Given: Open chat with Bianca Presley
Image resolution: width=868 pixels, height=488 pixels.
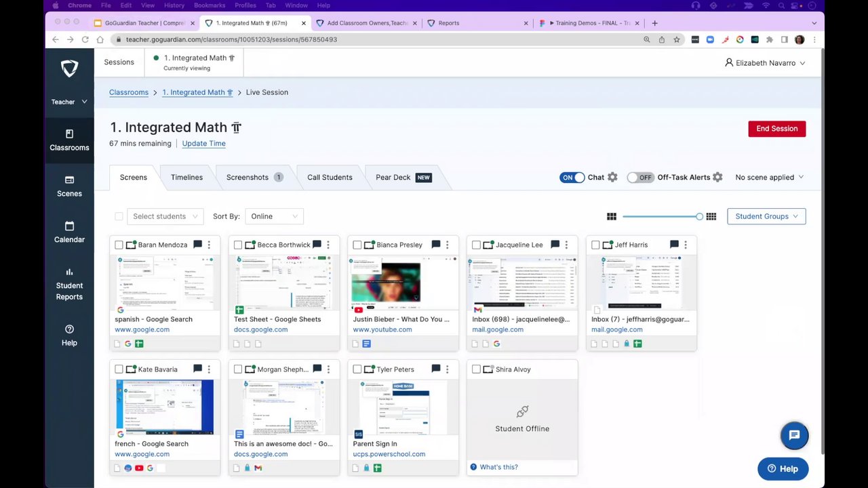Looking at the screenshot, I should click(x=436, y=245).
